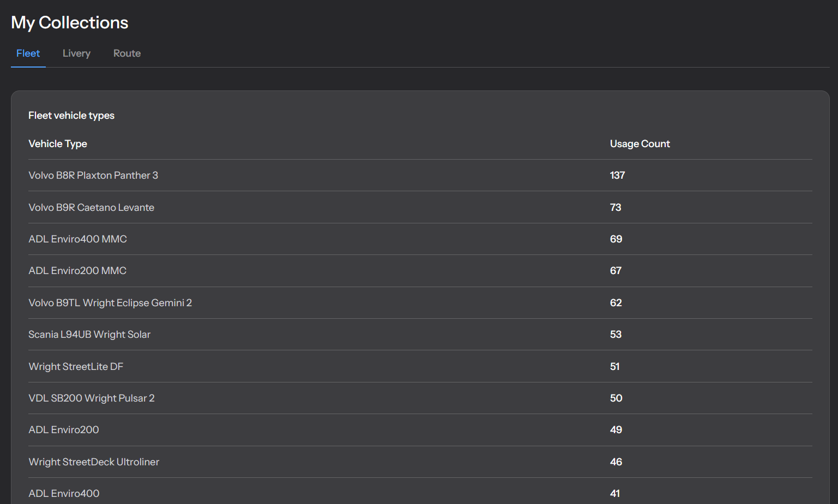This screenshot has height=504, width=838.
Task: Select Volvo B9R Caetano Levante row
Action: point(91,208)
